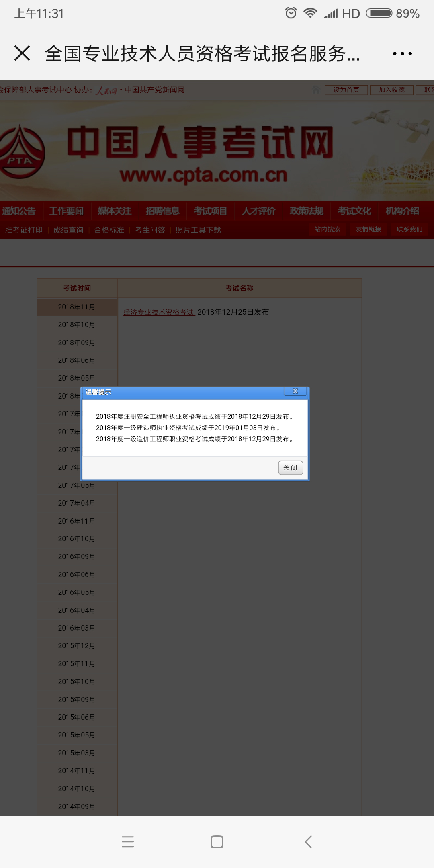Select the 2016年05月 exam time row

tap(77, 592)
